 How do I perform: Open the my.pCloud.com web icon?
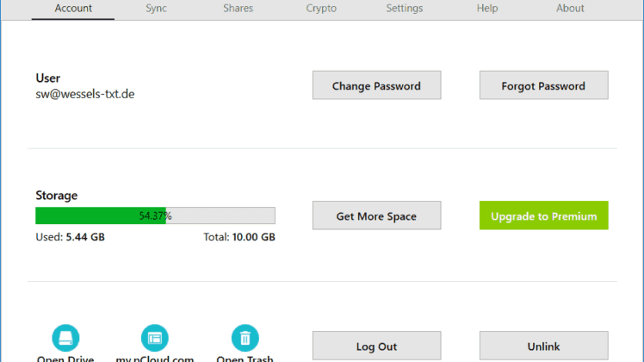click(x=155, y=339)
